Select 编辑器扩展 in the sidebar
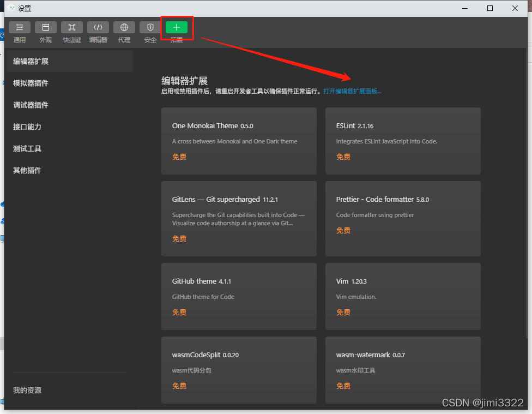Viewport: 532px width, 414px height. pyautogui.click(x=70, y=62)
